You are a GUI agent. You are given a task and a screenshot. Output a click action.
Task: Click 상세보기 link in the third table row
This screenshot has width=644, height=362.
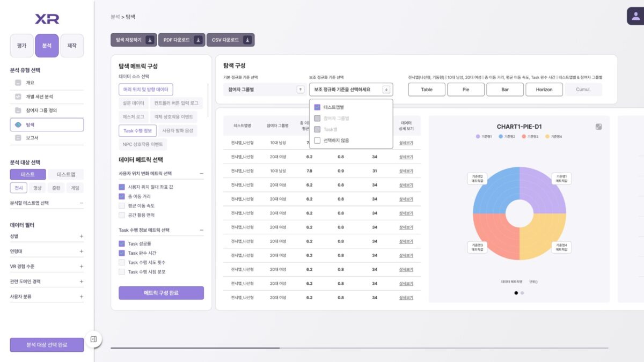[406, 171]
